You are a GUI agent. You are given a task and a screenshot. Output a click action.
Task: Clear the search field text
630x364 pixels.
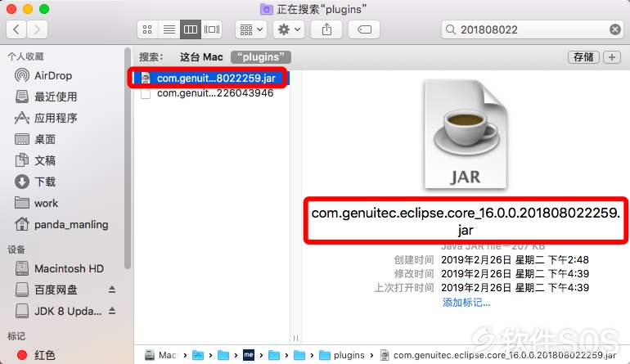coord(614,29)
